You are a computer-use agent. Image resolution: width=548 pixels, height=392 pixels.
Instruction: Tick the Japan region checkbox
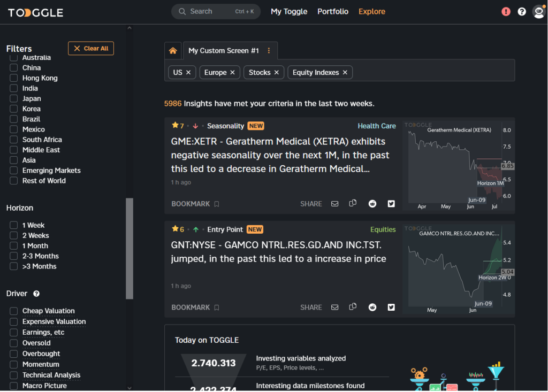click(x=13, y=98)
